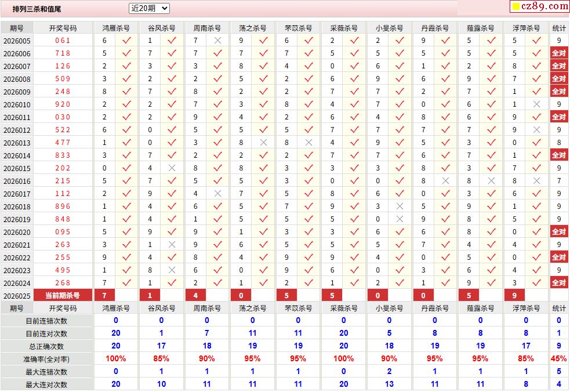Click the 排列三杀和值尾 page title

37,9
